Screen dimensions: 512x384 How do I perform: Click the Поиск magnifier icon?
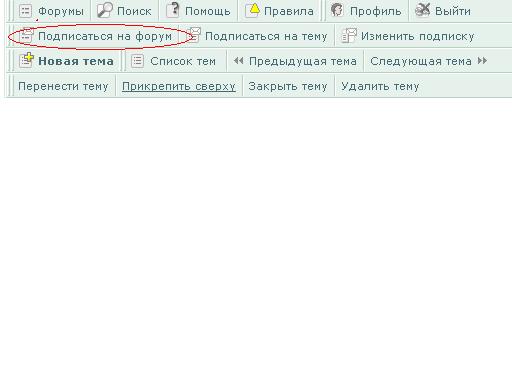tap(104, 10)
